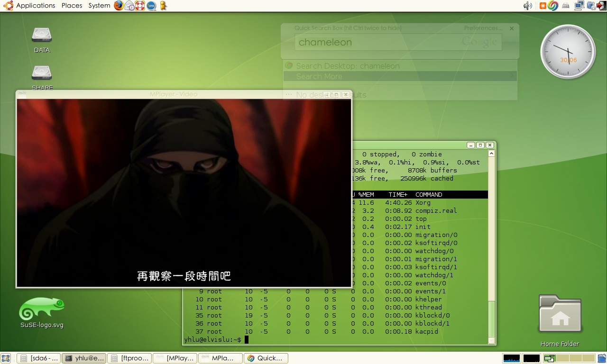Switch to the Quick... taskbar window
Viewport: 607px width, 364px height.
(266, 358)
